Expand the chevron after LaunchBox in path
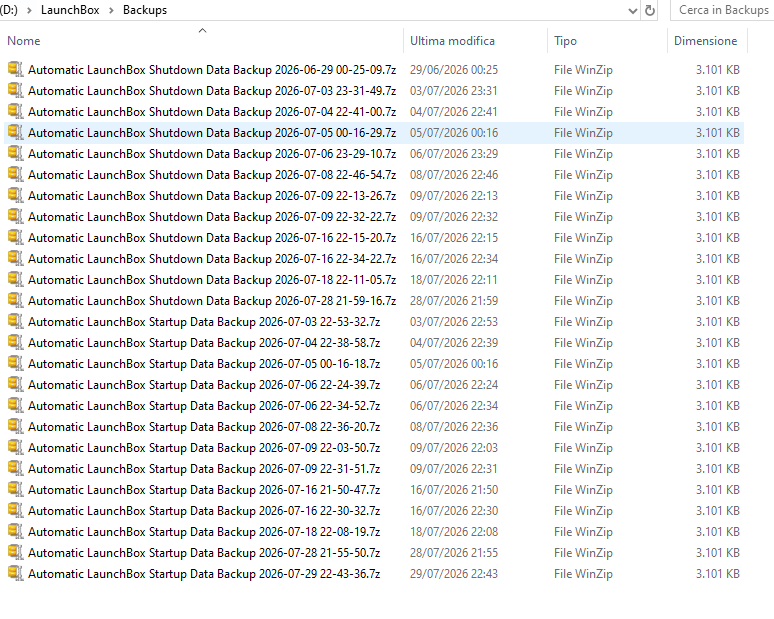Viewport: 774px width, 619px height. (111, 10)
